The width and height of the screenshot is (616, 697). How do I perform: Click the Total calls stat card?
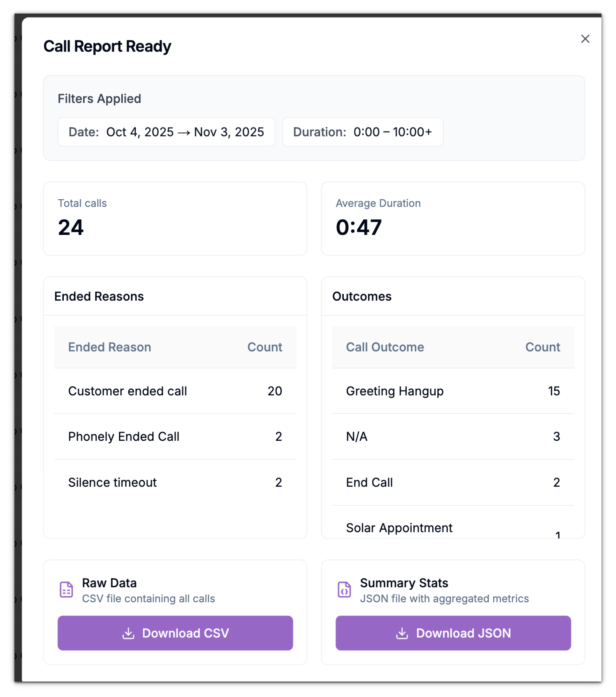click(175, 218)
